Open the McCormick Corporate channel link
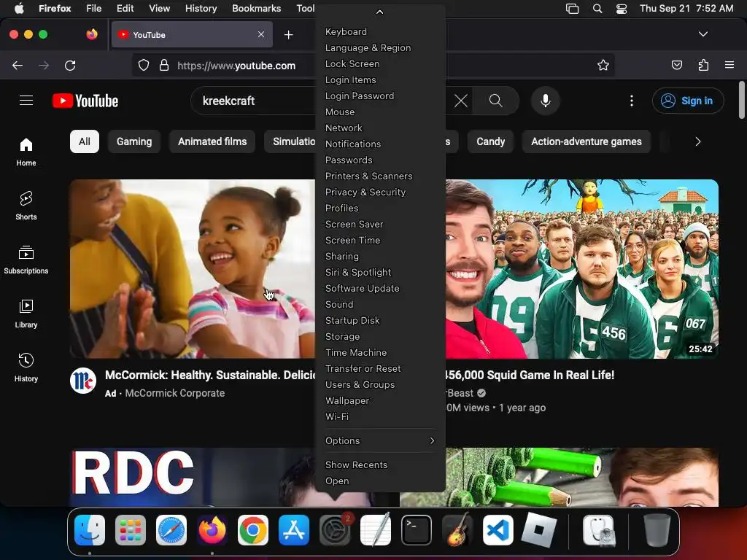Screen dimensions: 747x560 (174, 393)
